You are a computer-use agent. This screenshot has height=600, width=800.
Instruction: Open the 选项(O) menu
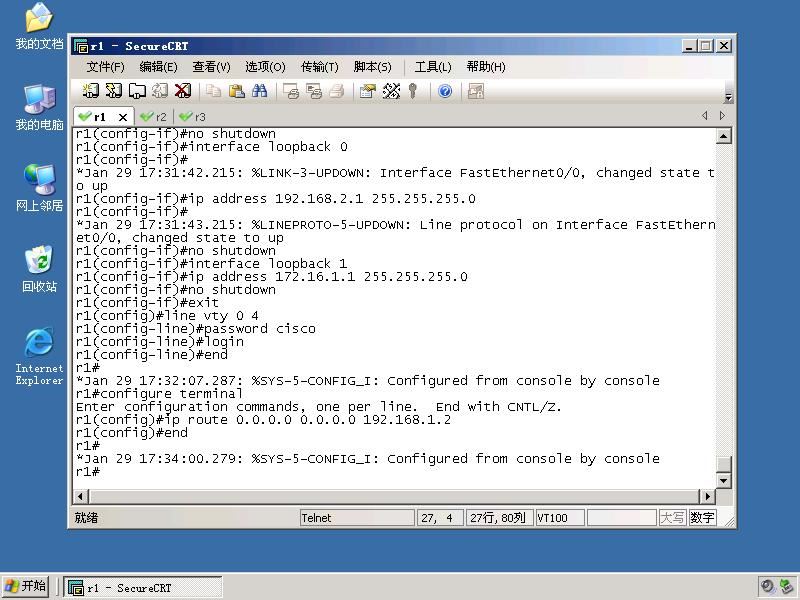(265, 67)
